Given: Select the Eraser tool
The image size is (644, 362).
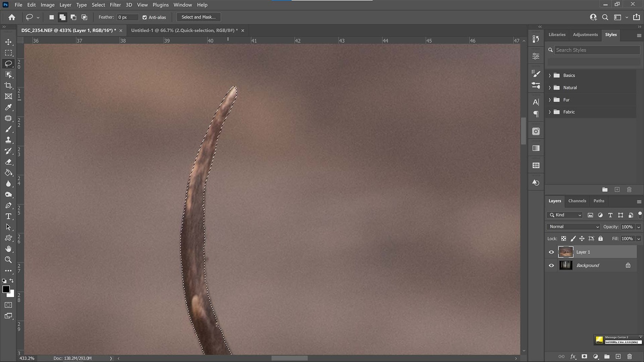Looking at the screenshot, I should (x=8, y=162).
